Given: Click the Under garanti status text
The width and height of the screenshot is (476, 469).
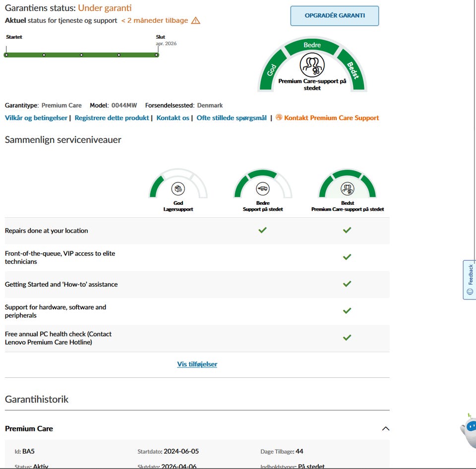Looking at the screenshot, I should pos(105,8).
